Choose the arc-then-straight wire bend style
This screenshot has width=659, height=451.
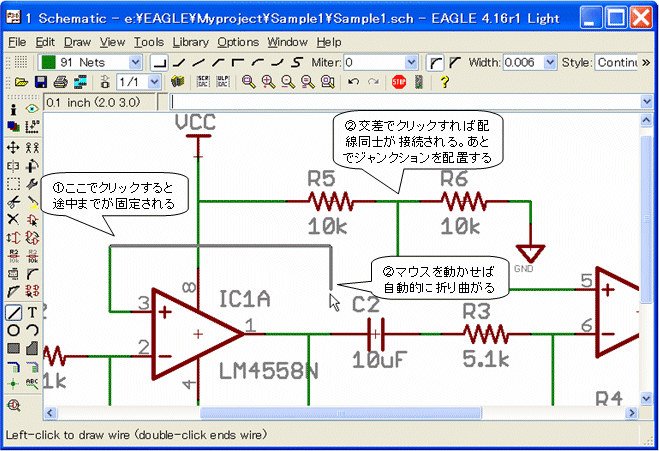[x=258, y=63]
